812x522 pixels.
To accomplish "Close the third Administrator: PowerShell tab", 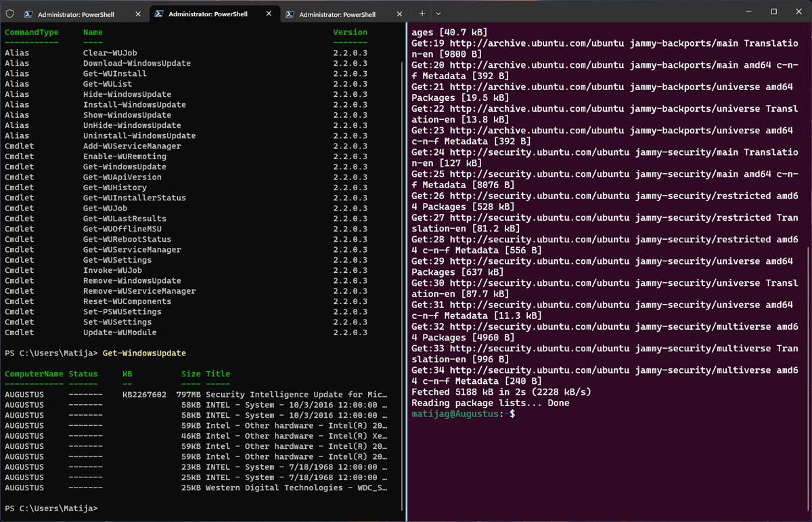I will coord(399,14).
